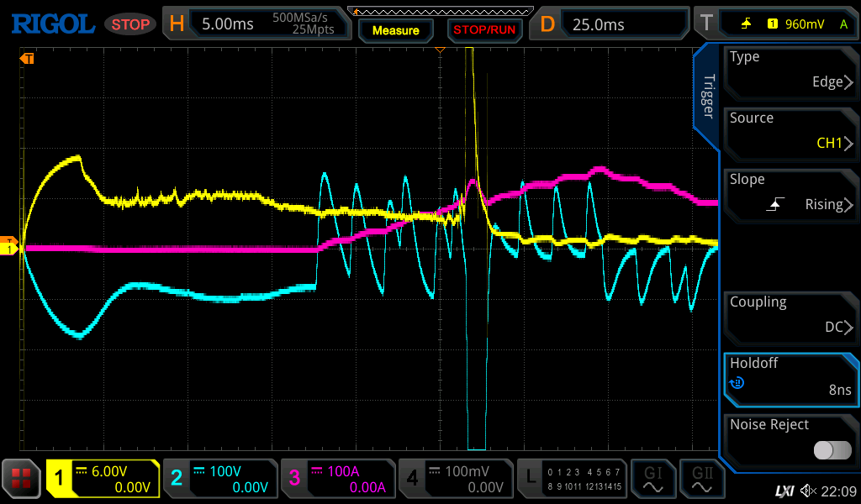Screen dimensions: 861x504
Task: Open the Source CH1 dropdown
Action: click(x=789, y=131)
